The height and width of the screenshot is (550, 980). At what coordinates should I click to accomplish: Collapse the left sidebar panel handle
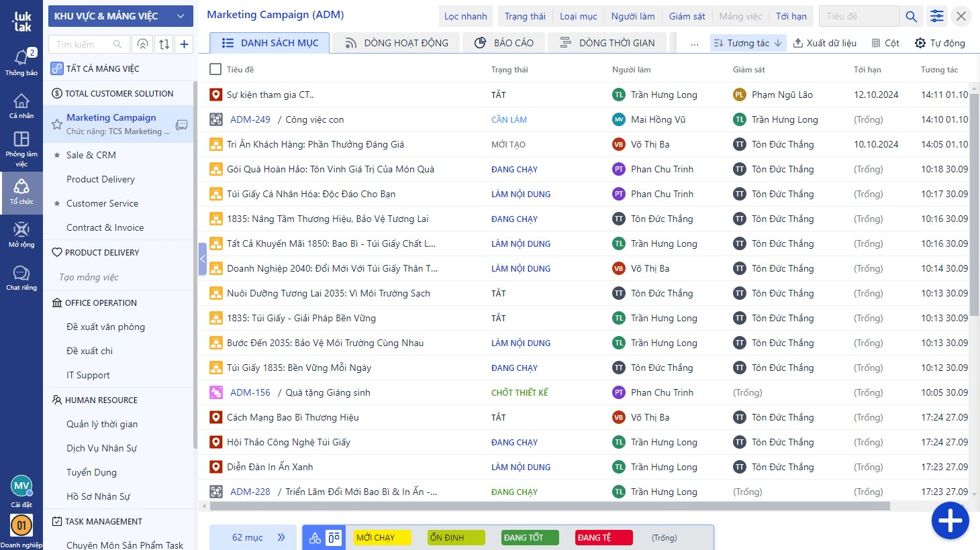(x=202, y=259)
